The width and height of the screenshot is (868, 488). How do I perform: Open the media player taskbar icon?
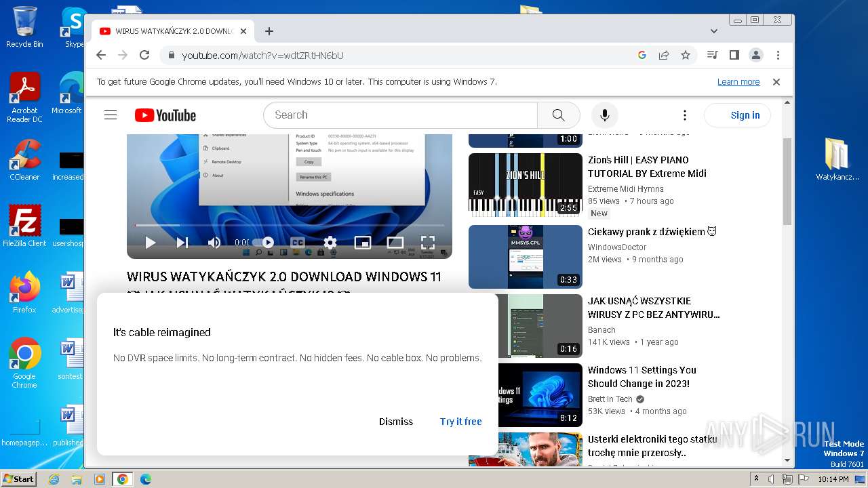[x=100, y=479]
